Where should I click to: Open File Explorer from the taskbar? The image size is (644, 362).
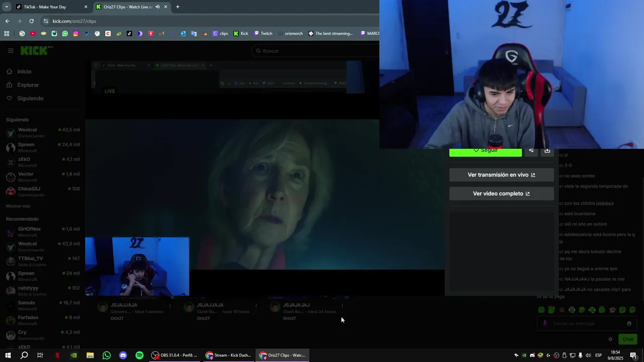(x=90, y=355)
